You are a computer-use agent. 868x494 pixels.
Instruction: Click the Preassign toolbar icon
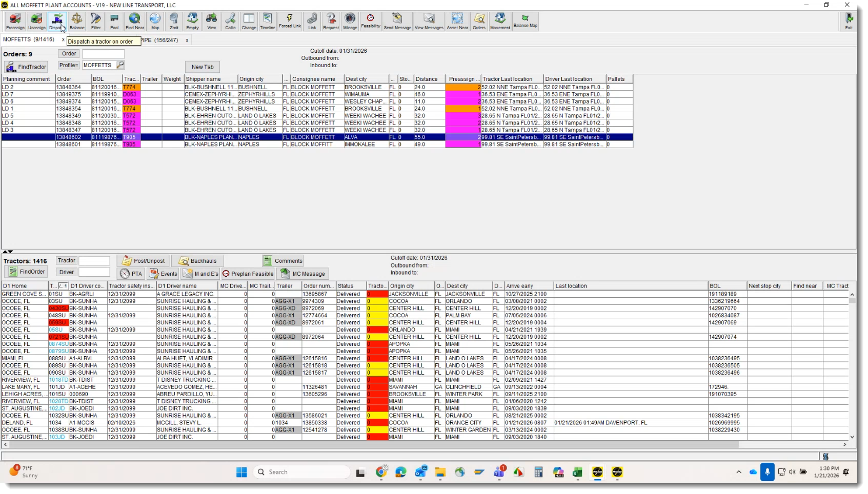click(15, 22)
